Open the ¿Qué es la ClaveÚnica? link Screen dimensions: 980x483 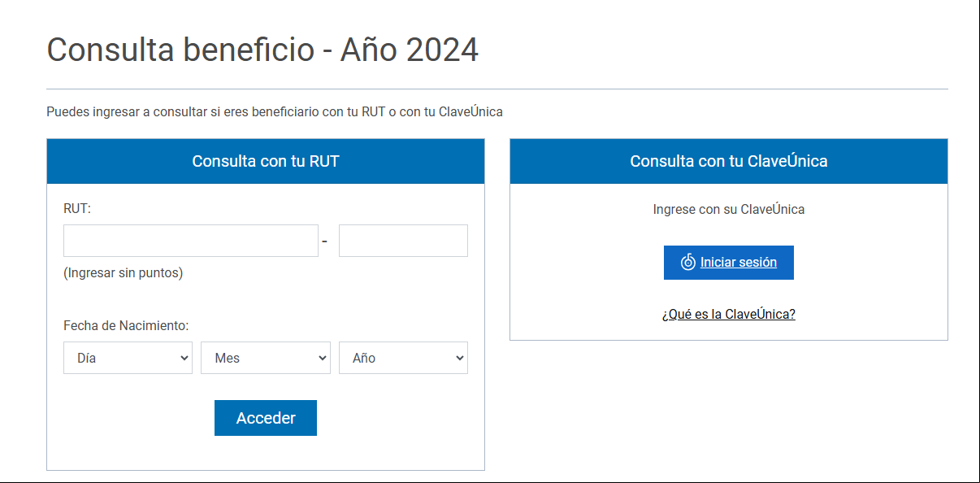(729, 314)
